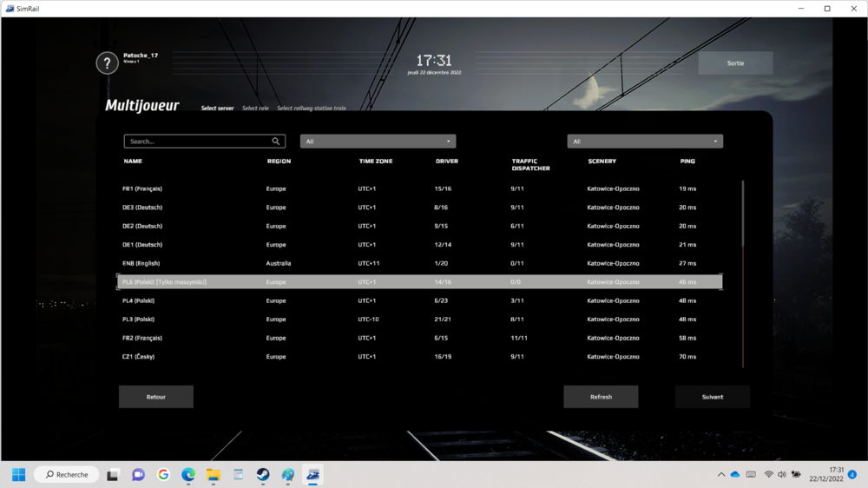Select the PL3 (Polski) server row
The height and width of the screenshot is (488, 868).
(419, 319)
